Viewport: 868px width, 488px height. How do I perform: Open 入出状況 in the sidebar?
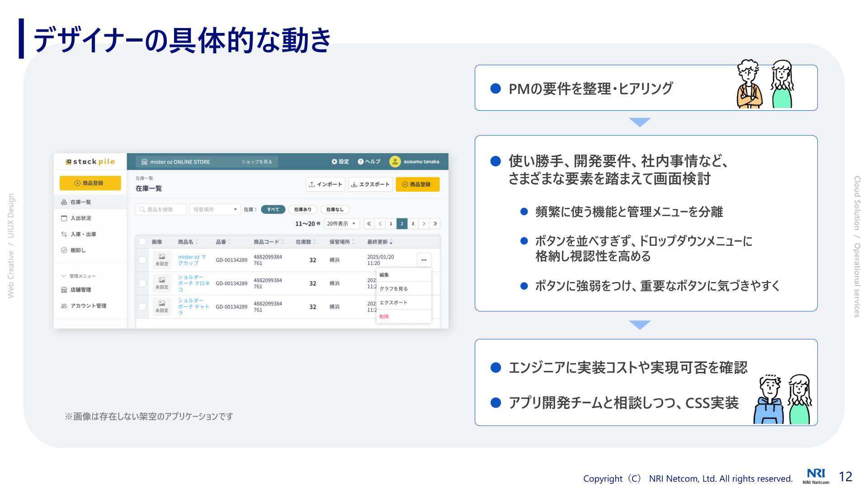click(x=80, y=218)
